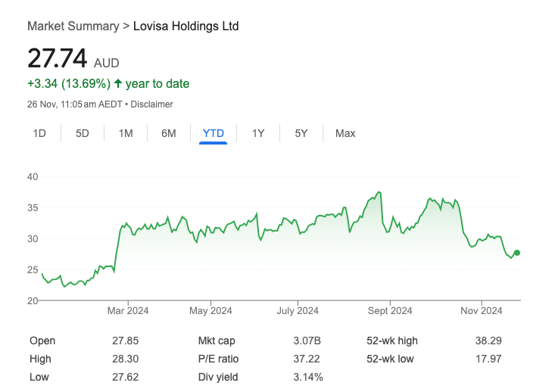The height and width of the screenshot is (392, 555).
Task: Click the May 2024 axis marker
Action: pos(210,310)
